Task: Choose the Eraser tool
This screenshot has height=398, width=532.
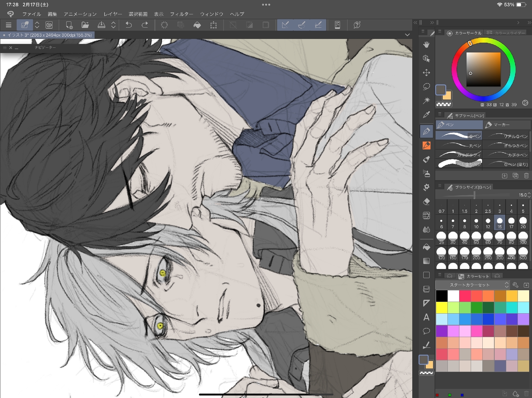Action: pyautogui.click(x=426, y=202)
